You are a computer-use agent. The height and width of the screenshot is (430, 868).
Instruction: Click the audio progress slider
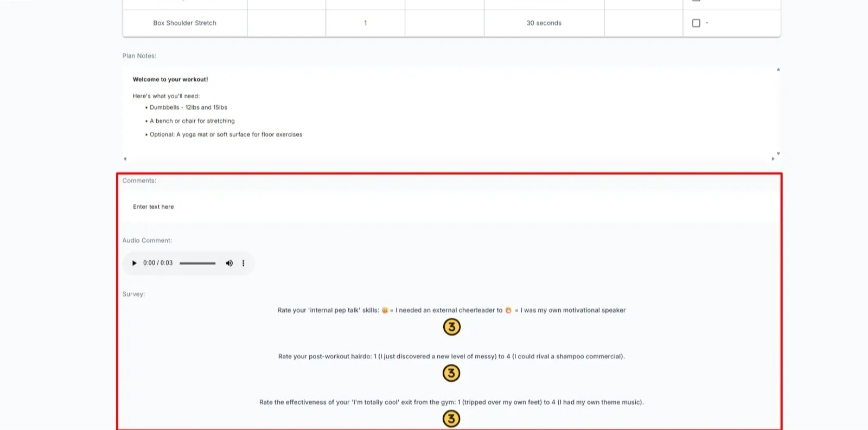(x=197, y=263)
